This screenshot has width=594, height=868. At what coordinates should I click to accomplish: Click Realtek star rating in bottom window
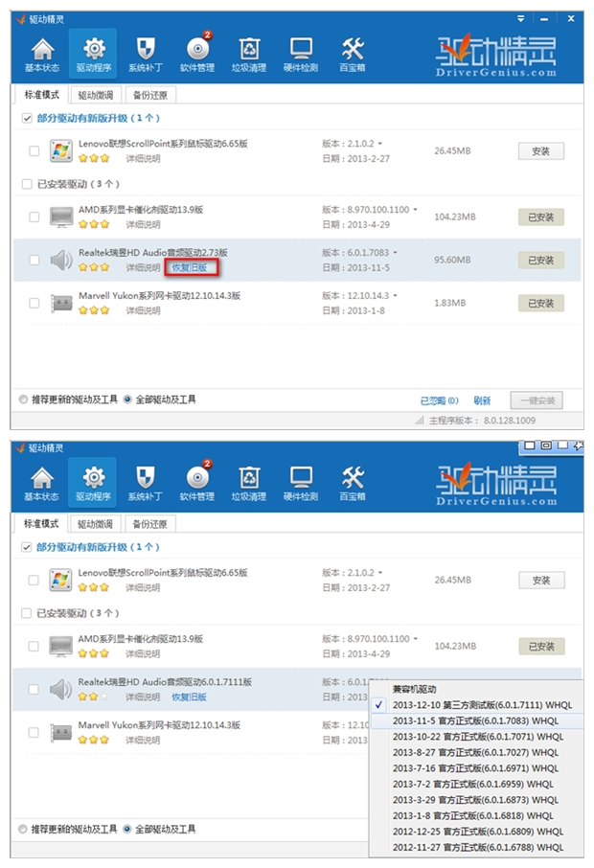(93, 697)
